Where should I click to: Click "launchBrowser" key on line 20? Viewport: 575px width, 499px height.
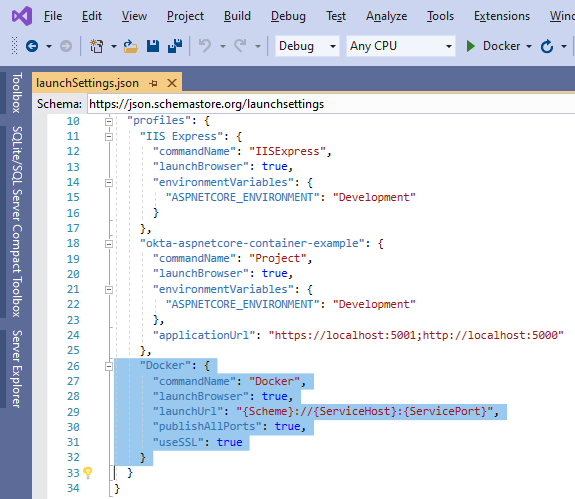[201, 274]
